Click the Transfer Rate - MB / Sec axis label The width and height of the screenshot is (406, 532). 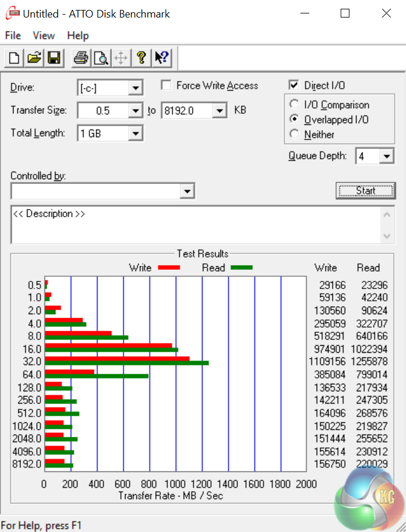tap(171, 496)
